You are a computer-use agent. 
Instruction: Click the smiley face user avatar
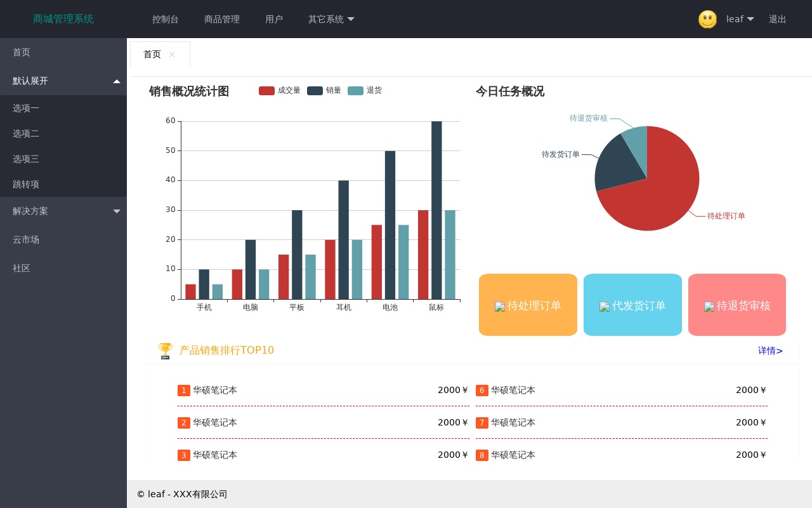[707, 19]
